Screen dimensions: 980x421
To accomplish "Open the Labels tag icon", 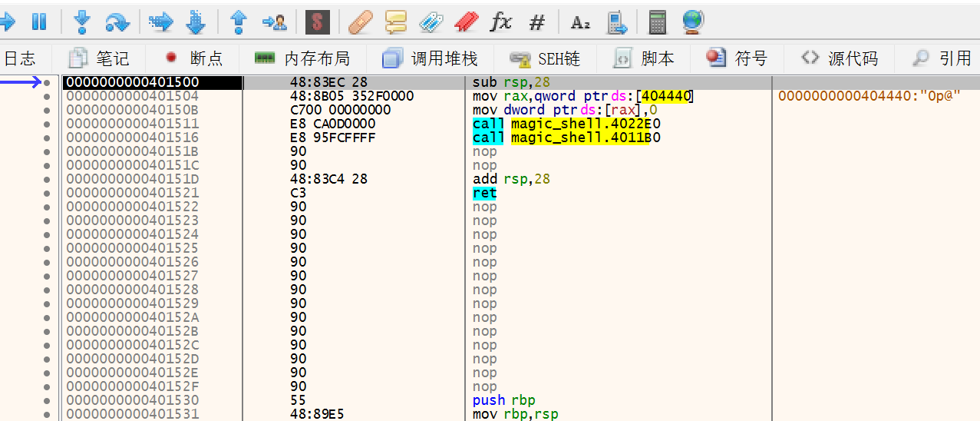I will pos(431,22).
